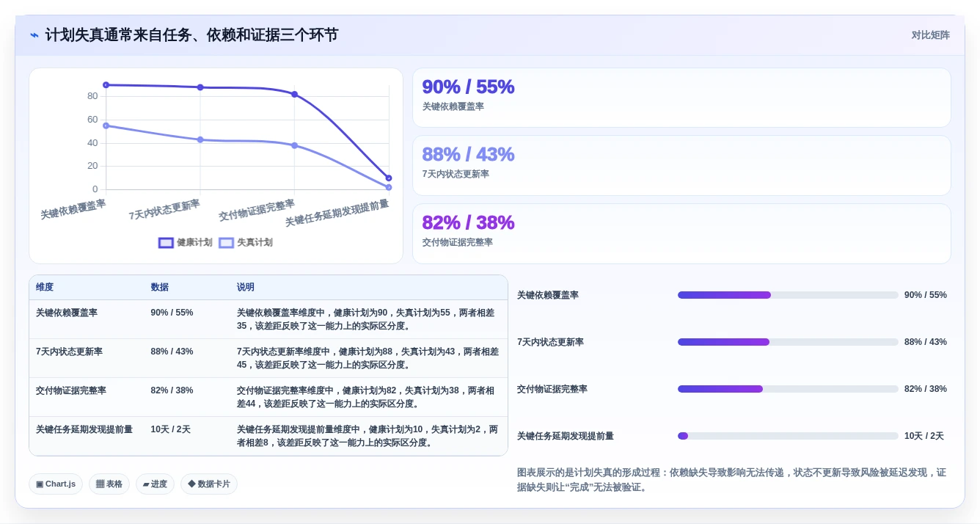Click table value 88% / 43%

pos(172,352)
